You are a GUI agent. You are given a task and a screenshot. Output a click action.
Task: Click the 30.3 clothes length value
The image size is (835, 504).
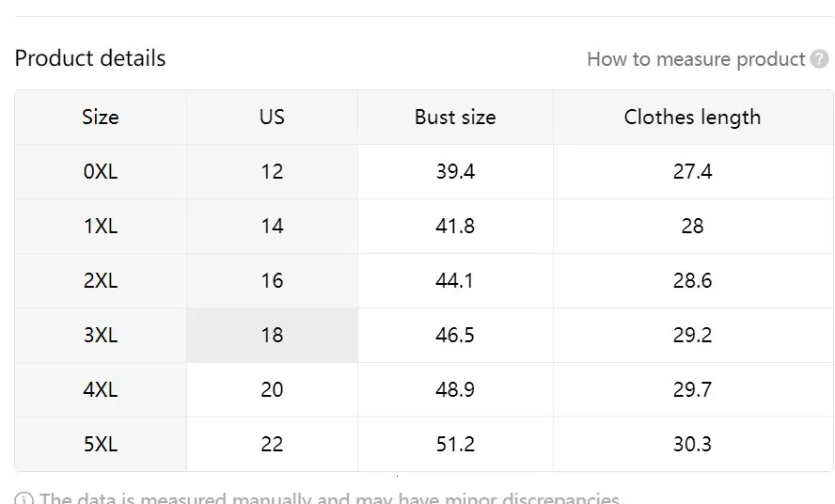693,444
